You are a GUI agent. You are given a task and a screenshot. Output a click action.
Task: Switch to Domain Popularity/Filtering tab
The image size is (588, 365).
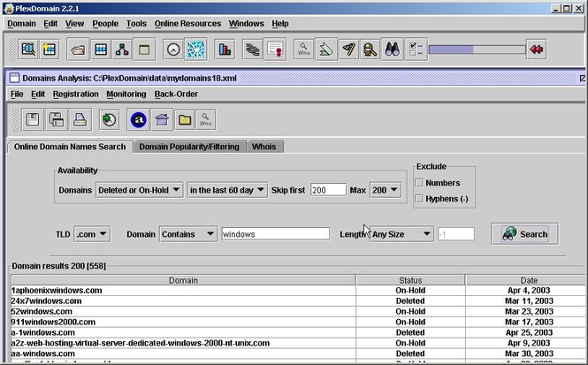pos(189,147)
